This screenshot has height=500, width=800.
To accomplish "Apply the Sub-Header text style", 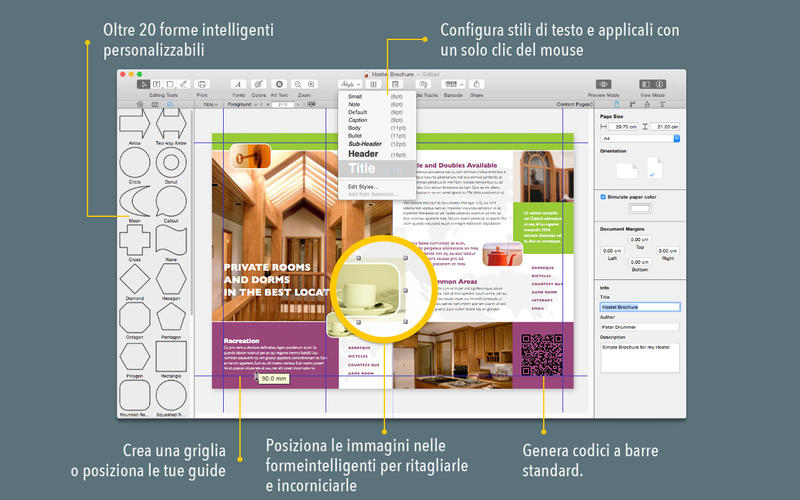I will pos(377,144).
